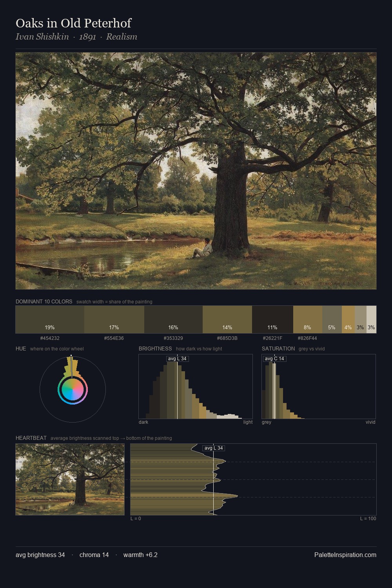Click the swatch width caption text
Viewport: 392px width, 588px height.
114,302
